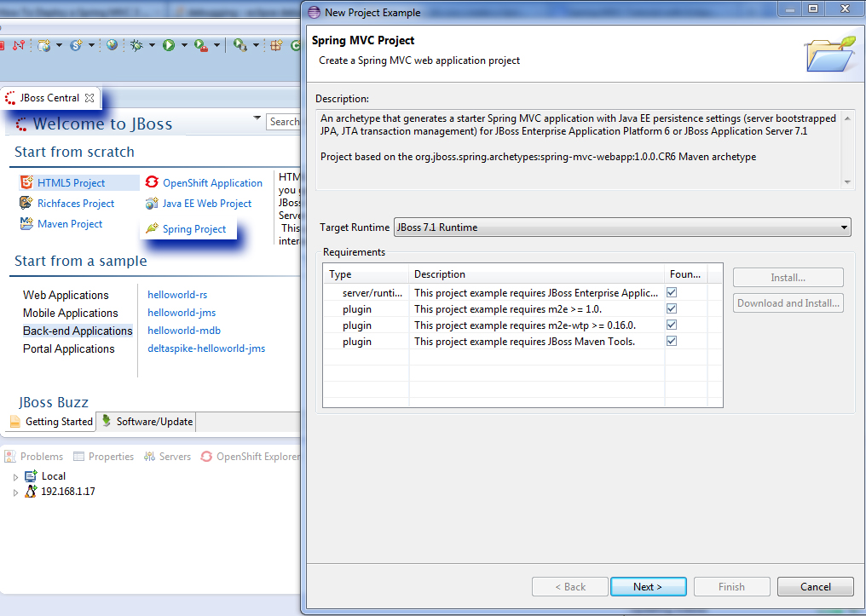
Task: Click the Debug bug icon
Action: tap(136, 45)
